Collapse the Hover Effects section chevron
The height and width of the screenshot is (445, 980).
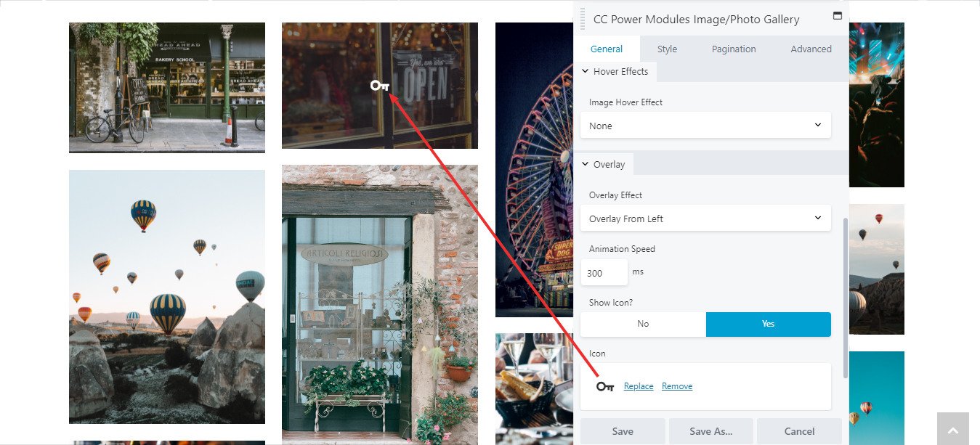pyautogui.click(x=586, y=71)
